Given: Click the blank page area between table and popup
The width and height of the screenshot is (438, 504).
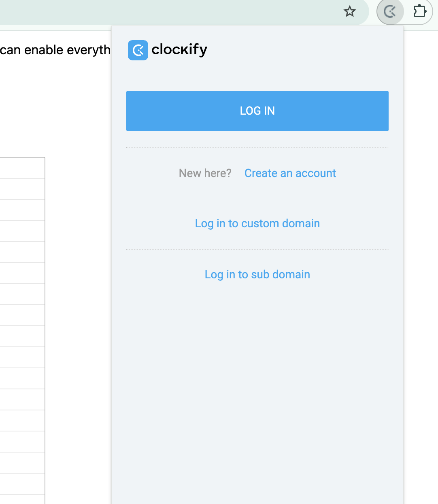Looking at the screenshot, I should pyautogui.click(x=78, y=324).
